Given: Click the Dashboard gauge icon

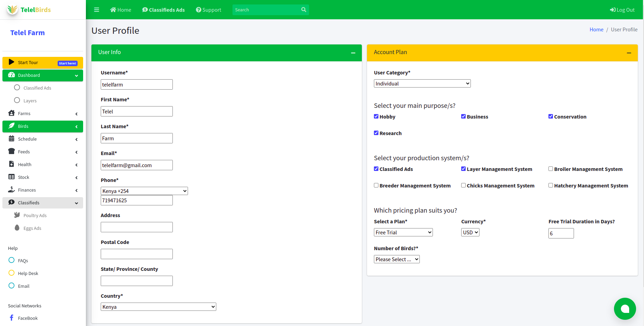Looking at the screenshot, I should click(11, 75).
